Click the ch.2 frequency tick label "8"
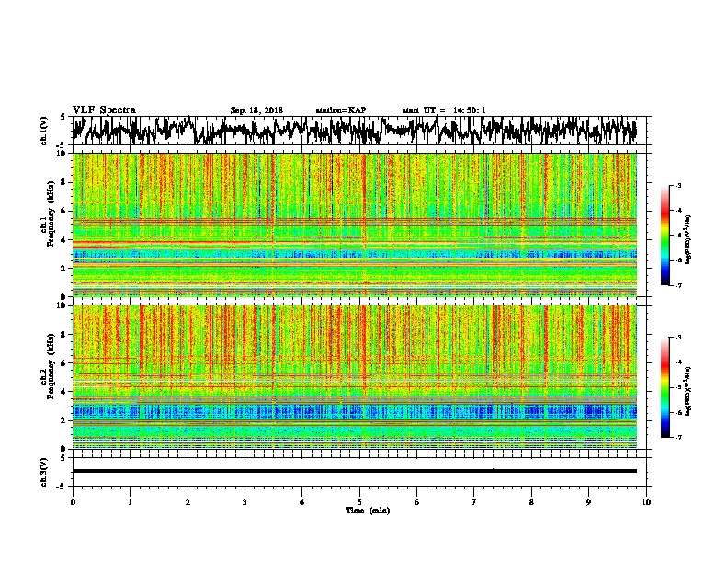728x563 pixels. coord(64,335)
